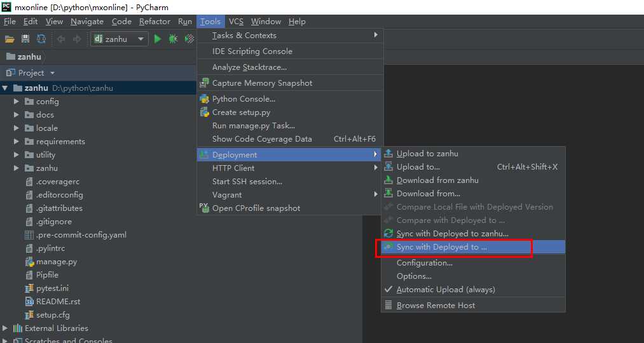The image size is (644, 343).
Task: Click the Download from zanhu icon
Action: tap(388, 180)
